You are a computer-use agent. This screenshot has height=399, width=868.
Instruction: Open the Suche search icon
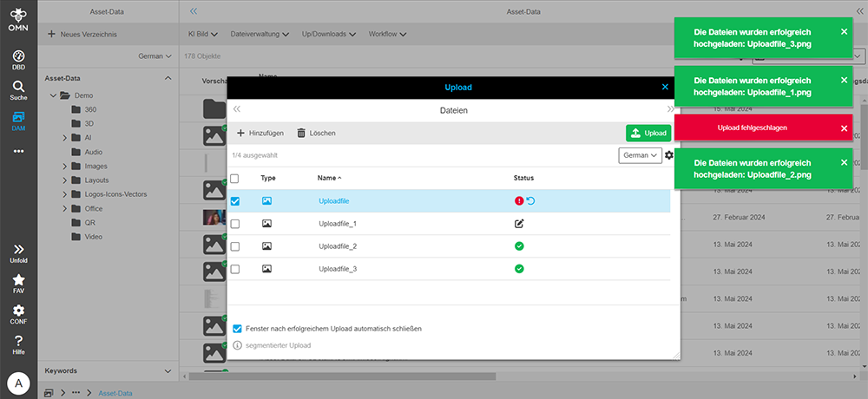18,90
